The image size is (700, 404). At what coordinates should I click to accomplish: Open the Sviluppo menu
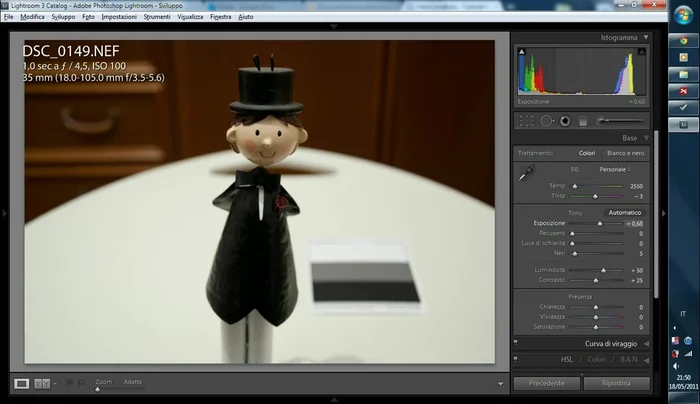(x=63, y=18)
